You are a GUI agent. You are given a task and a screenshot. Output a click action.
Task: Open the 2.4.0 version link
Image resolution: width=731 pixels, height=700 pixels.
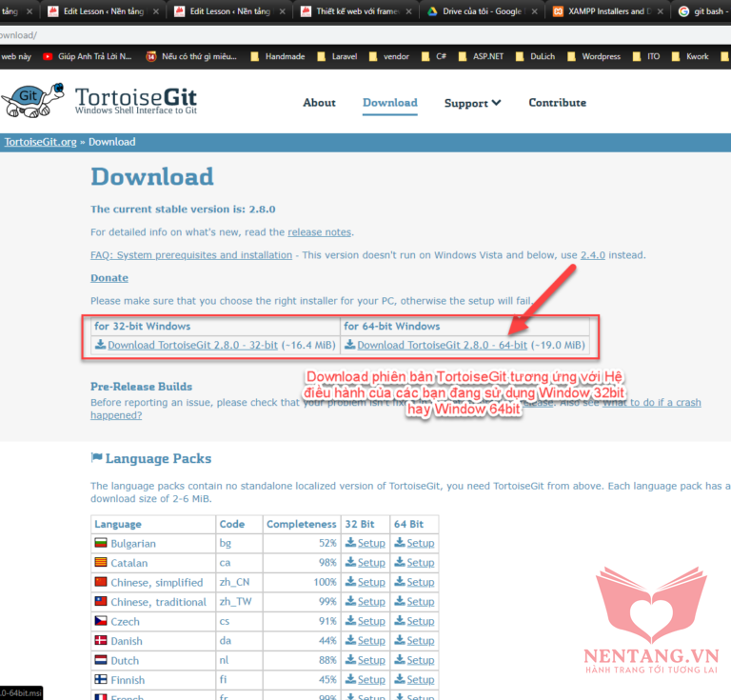tap(593, 255)
